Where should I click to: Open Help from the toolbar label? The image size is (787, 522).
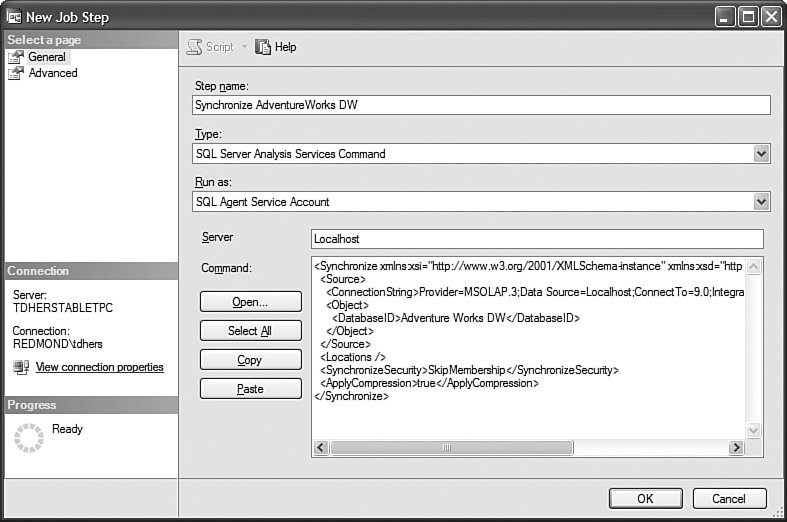click(286, 47)
